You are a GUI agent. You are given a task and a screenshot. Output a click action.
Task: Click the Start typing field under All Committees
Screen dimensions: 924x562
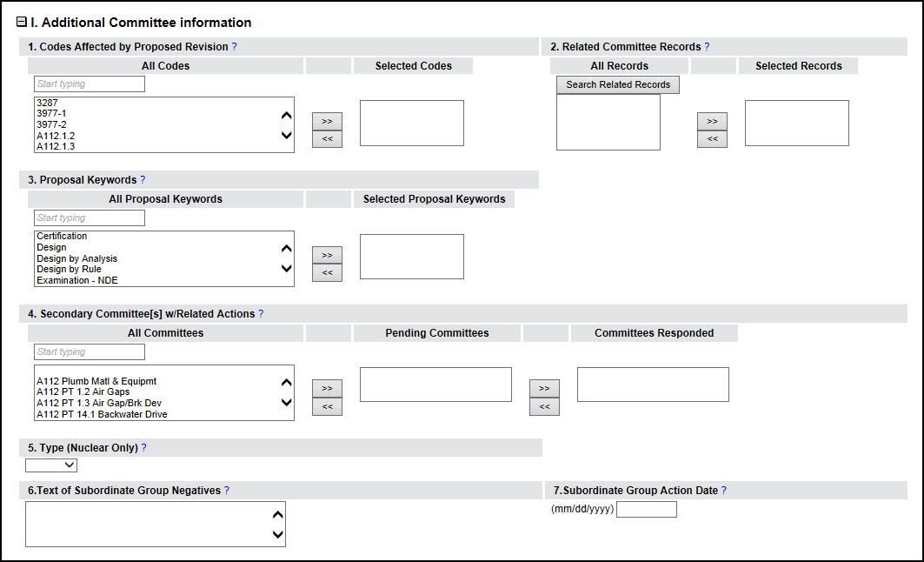(x=89, y=351)
